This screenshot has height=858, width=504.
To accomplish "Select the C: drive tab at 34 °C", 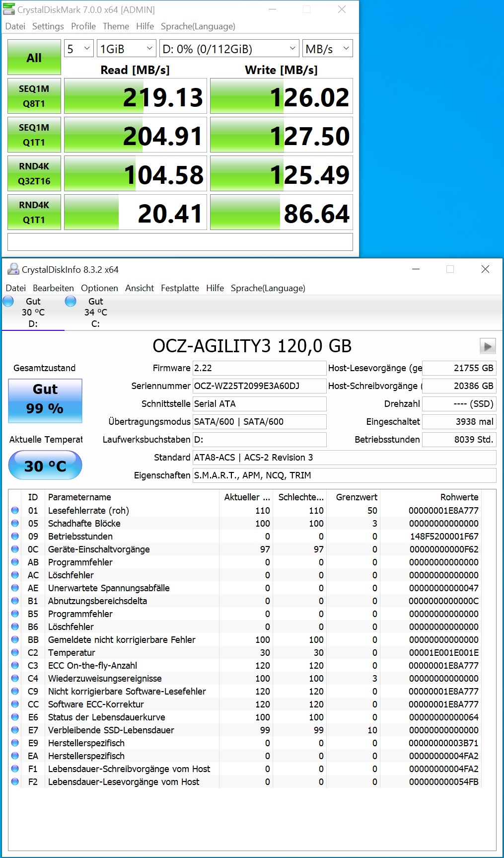I will point(96,312).
